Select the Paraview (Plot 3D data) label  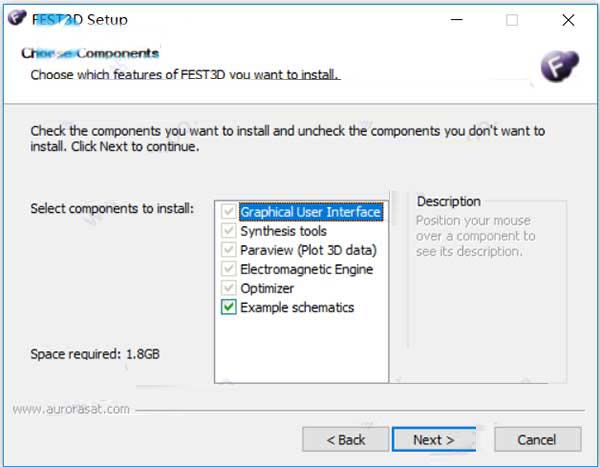click(308, 250)
